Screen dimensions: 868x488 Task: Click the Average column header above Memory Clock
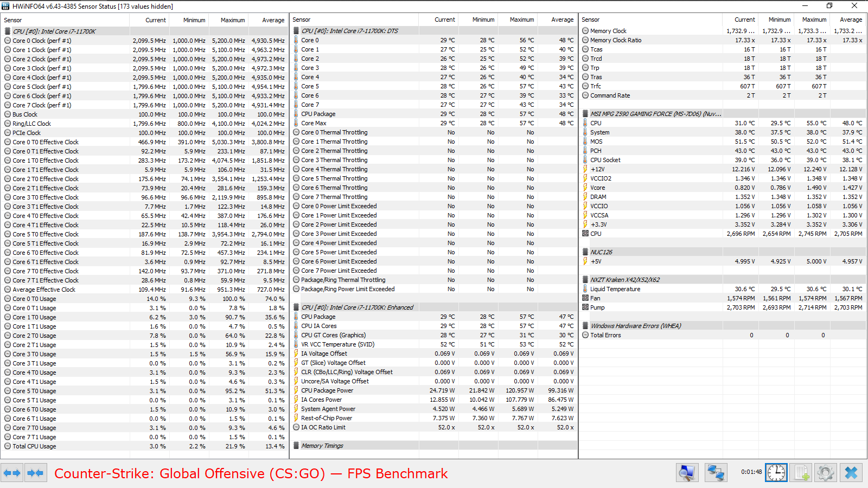[x=848, y=20]
